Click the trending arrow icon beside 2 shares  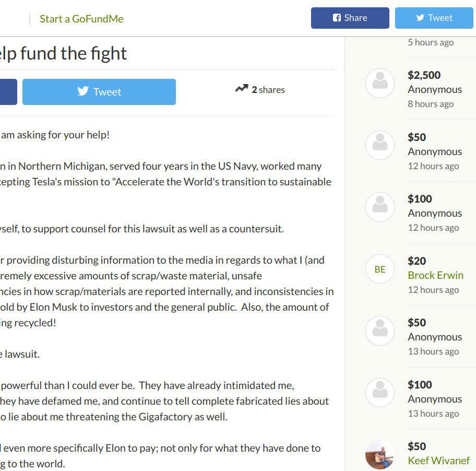click(242, 88)
